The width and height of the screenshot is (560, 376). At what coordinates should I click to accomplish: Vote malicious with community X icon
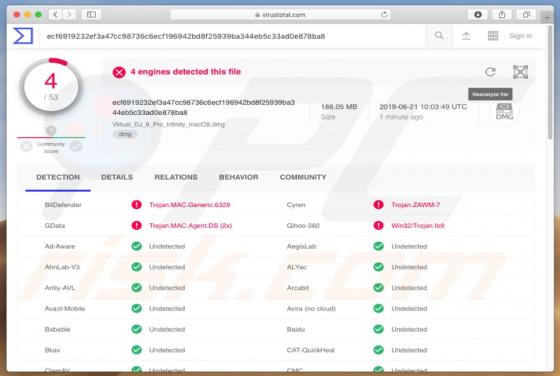(26, 146)
